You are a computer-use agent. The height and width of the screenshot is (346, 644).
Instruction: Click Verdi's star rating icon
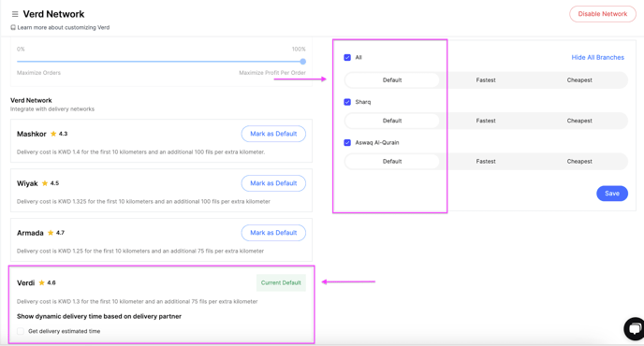(41, 282)
